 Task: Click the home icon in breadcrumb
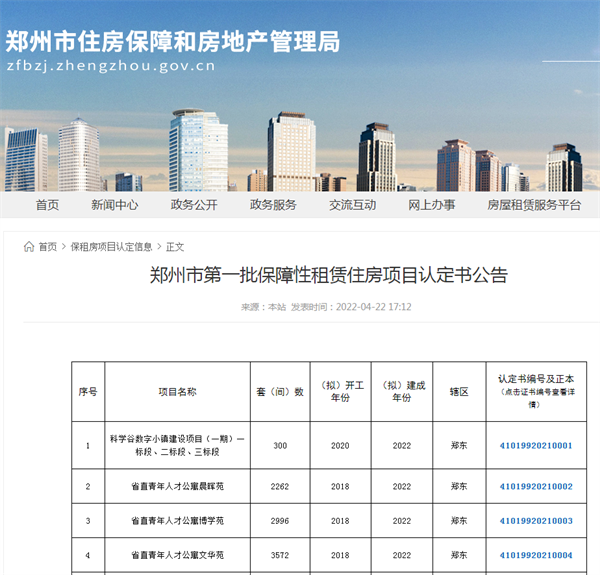coord(28,247)
